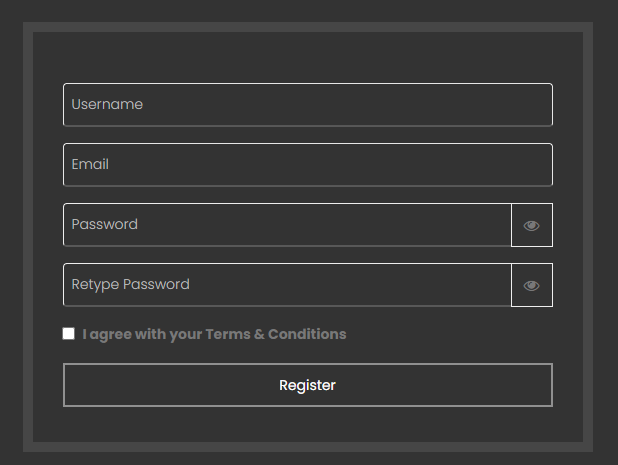This screenshot has height=465, width=618.
Task: Reveal Retype Password text using eye icon
Action: click(x=532, y=285)
